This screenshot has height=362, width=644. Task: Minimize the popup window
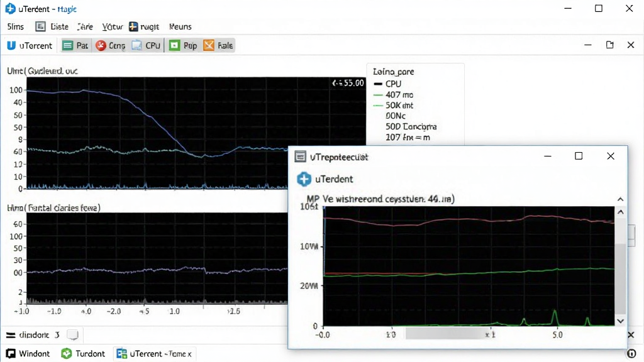click(x=548, y=156)
